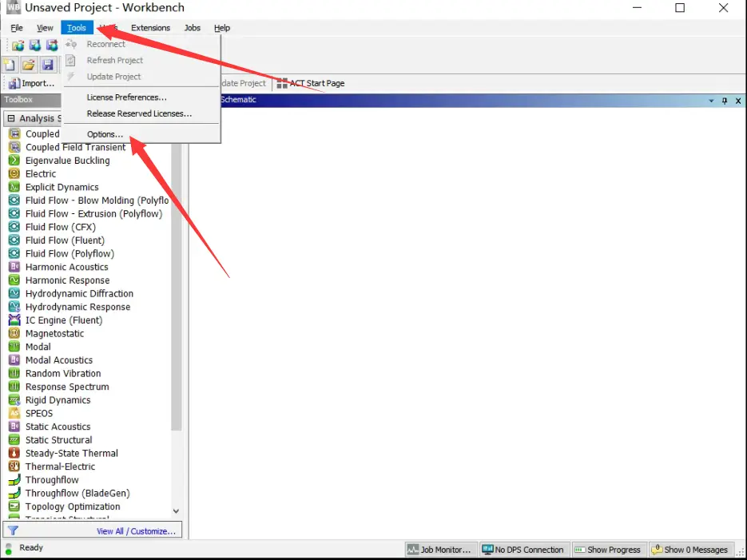This screenshot has height=560, width=747.
Task: Open the Schematic panel dropdown arrow
Action: 711,101
